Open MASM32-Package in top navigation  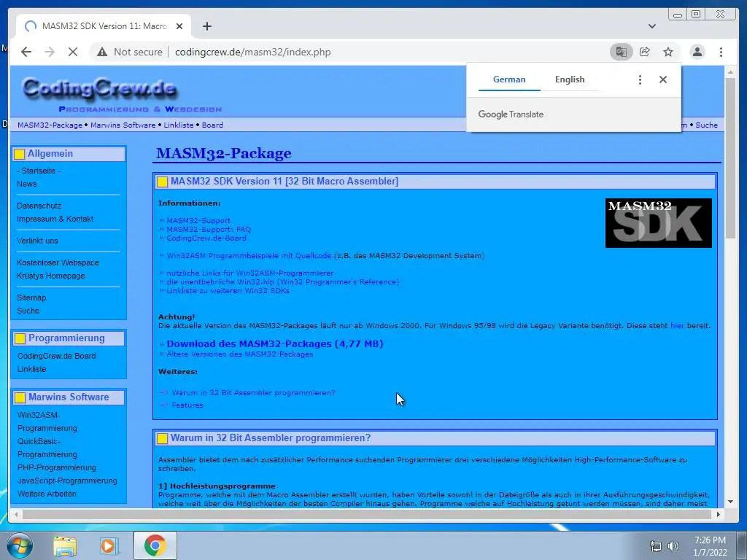tap(50, 125)
